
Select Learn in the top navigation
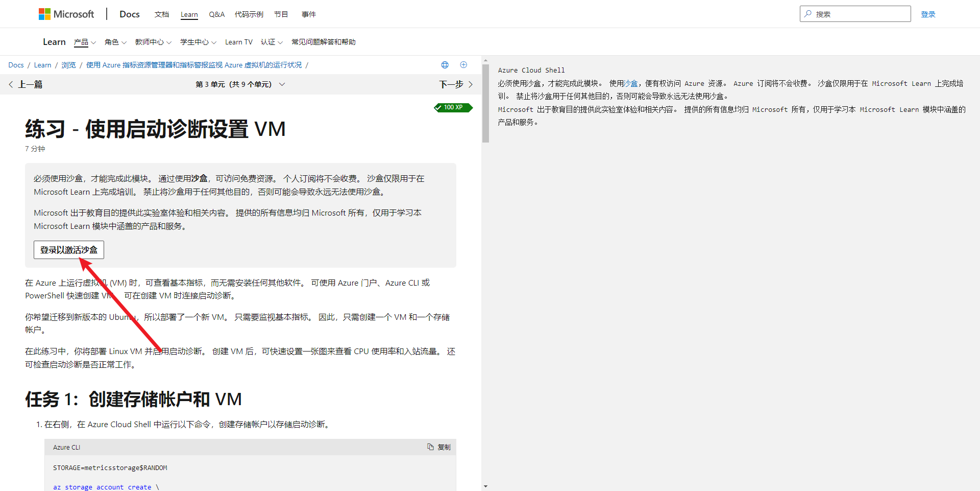point(189,14)
